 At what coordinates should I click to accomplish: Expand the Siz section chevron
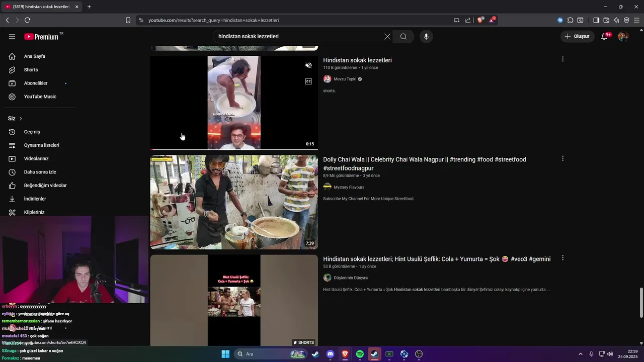coord(21,119)
